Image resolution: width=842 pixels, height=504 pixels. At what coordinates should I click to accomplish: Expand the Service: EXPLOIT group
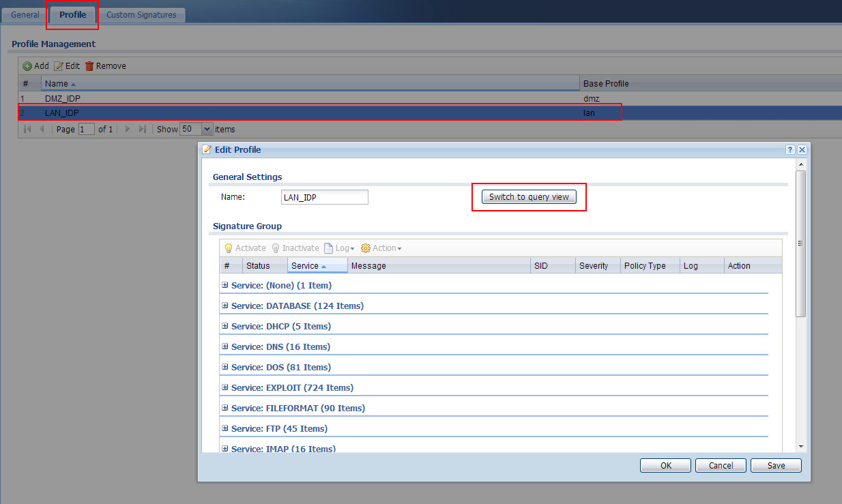click(225, 387)
